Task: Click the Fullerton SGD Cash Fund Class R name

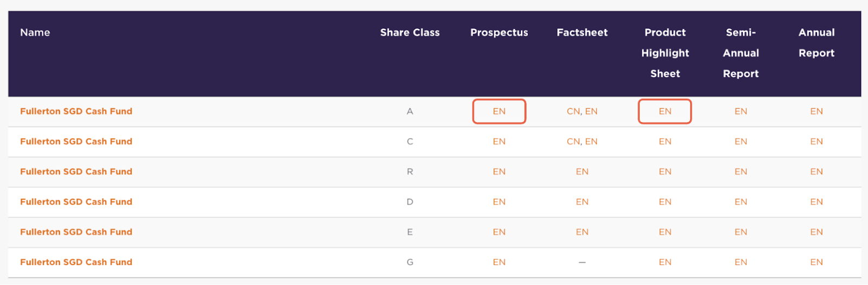Action: 76,172
